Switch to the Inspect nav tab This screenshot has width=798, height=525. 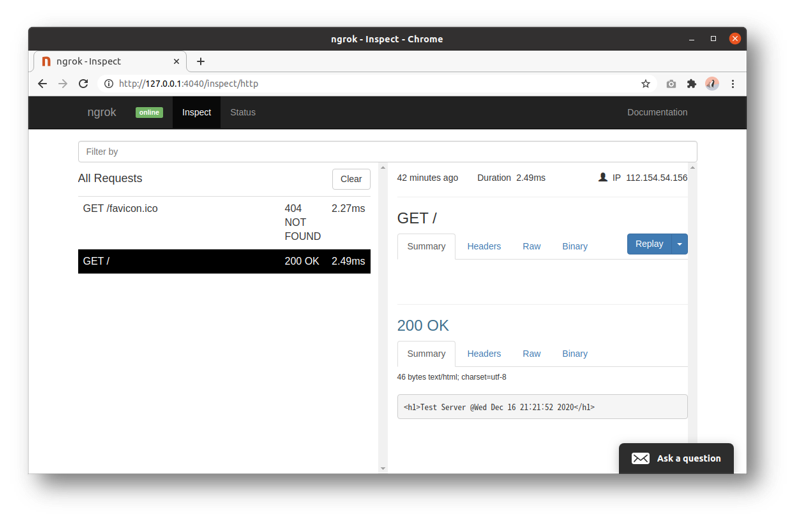[196, 112]
